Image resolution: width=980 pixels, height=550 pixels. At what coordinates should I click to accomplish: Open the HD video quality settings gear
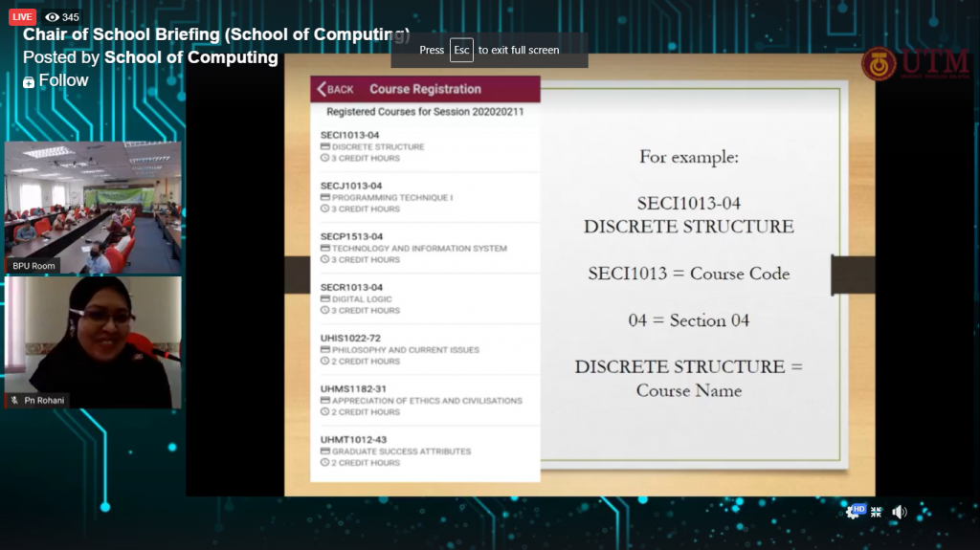click(853, 513)
